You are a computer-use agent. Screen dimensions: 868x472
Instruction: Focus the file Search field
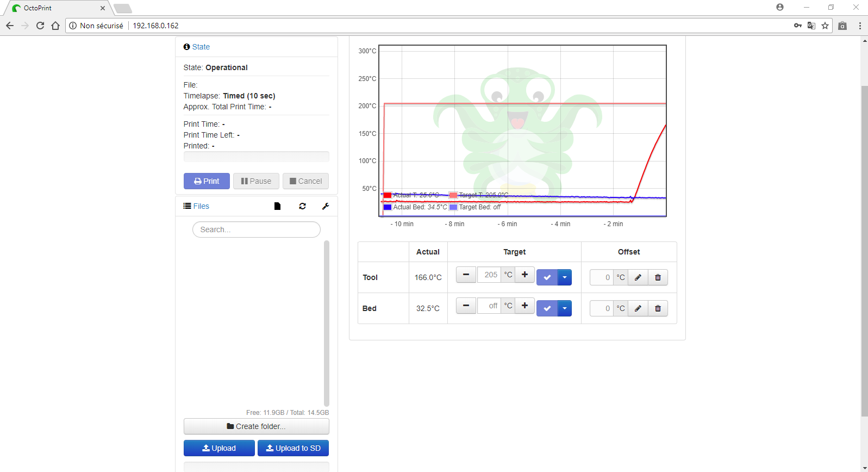257,229
